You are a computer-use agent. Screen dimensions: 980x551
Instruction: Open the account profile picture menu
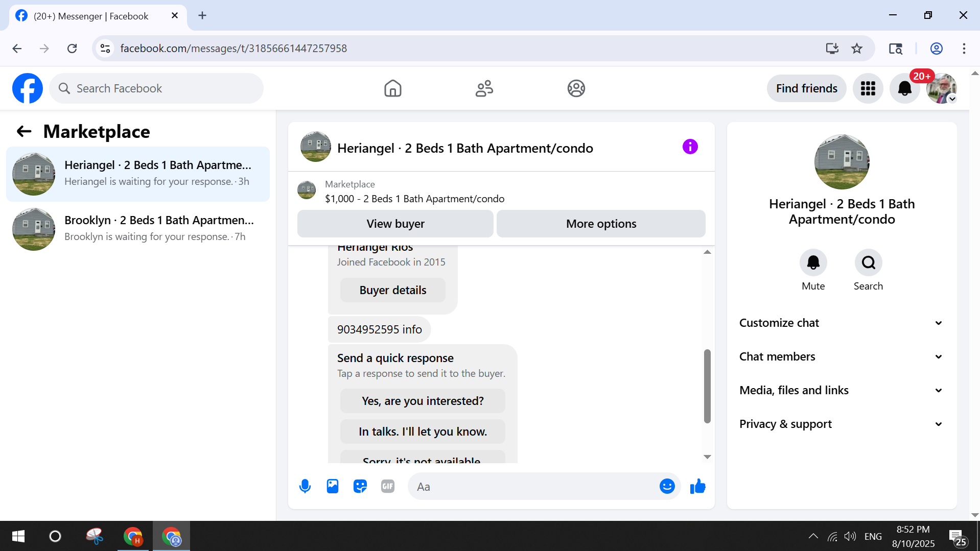pyautogui.click(x=941, y=88)
